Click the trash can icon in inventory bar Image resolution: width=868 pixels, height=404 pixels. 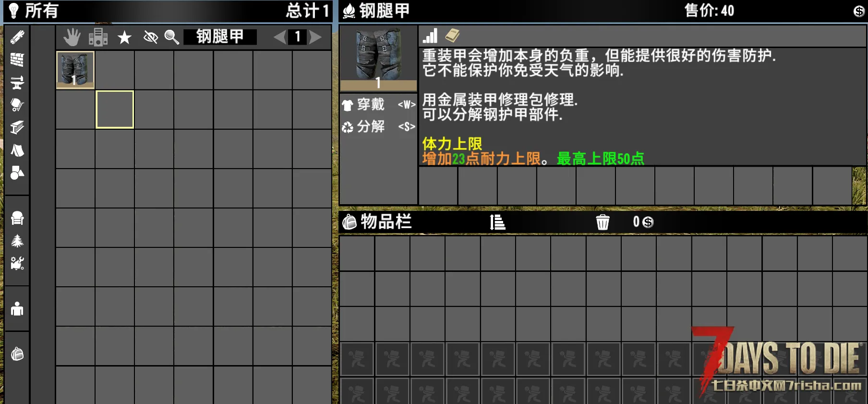[603, 222]
